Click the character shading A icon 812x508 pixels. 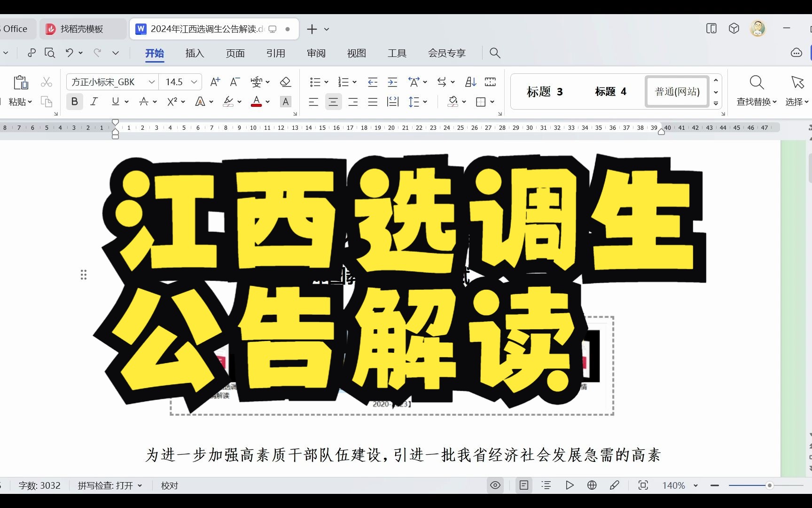(285, 102)
